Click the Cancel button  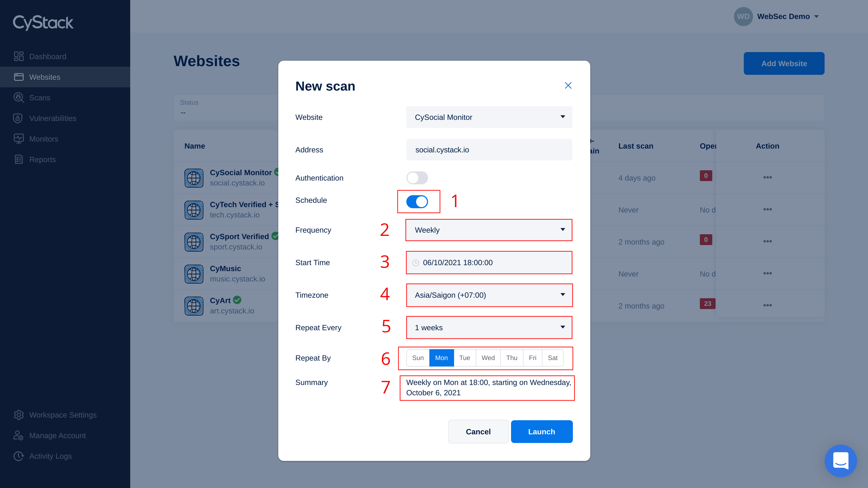[x=478, y=431]
